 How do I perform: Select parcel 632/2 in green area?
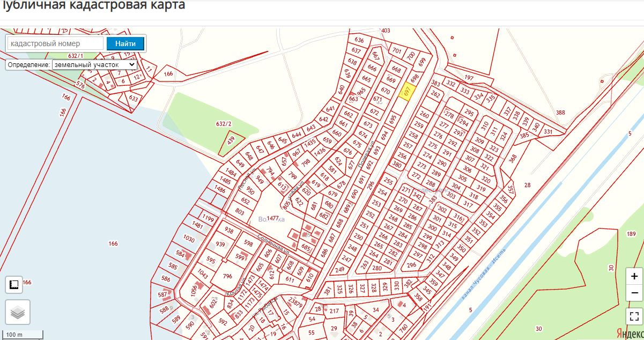point(224,124)
